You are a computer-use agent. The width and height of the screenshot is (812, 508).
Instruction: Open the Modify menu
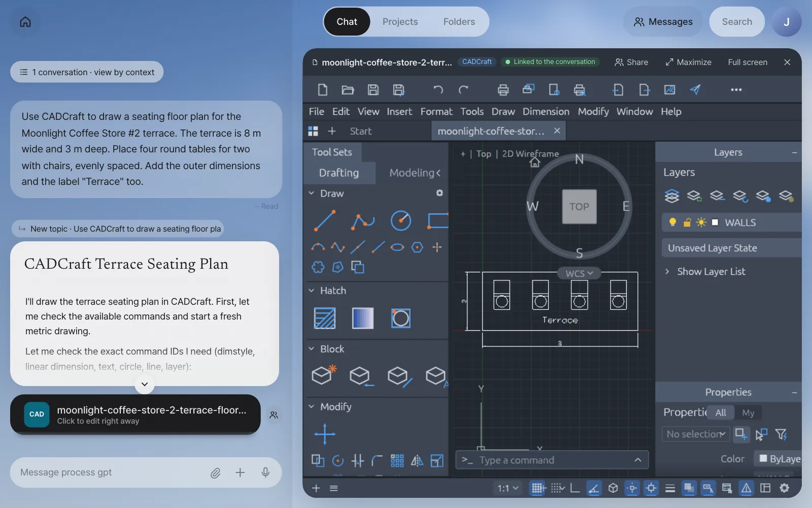(x=593, y=111)
